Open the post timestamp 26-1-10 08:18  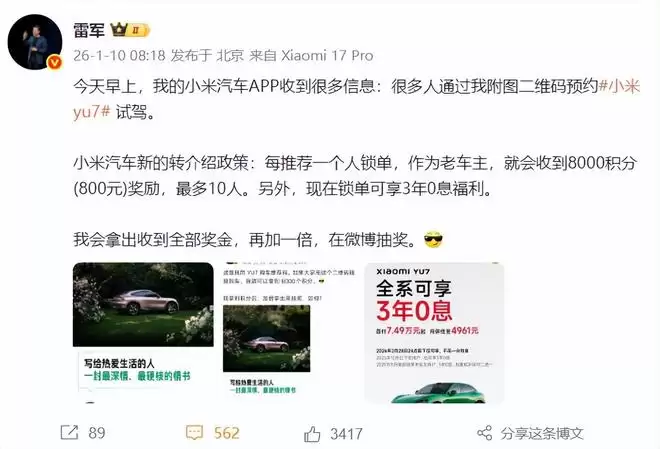coord(119,55)
